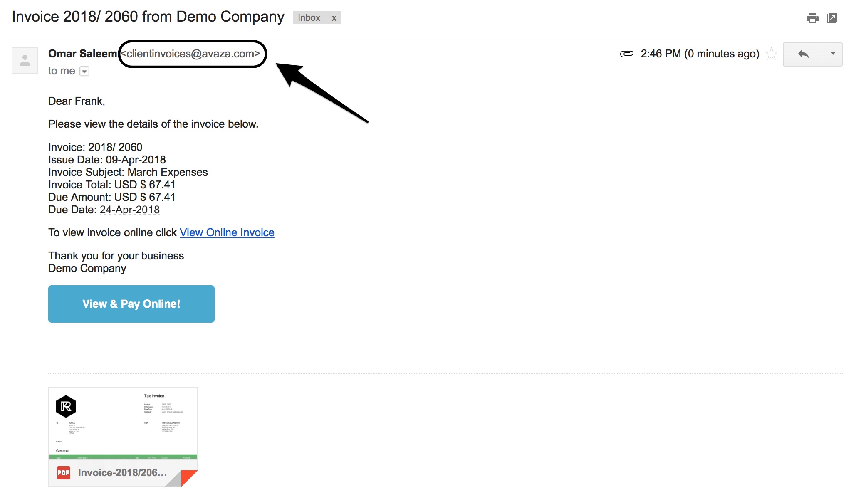Image resolution: width=856 pixels, height=504 pixels.
Task: Click the due date 24-Apr-2018
Action: [130, 210]
